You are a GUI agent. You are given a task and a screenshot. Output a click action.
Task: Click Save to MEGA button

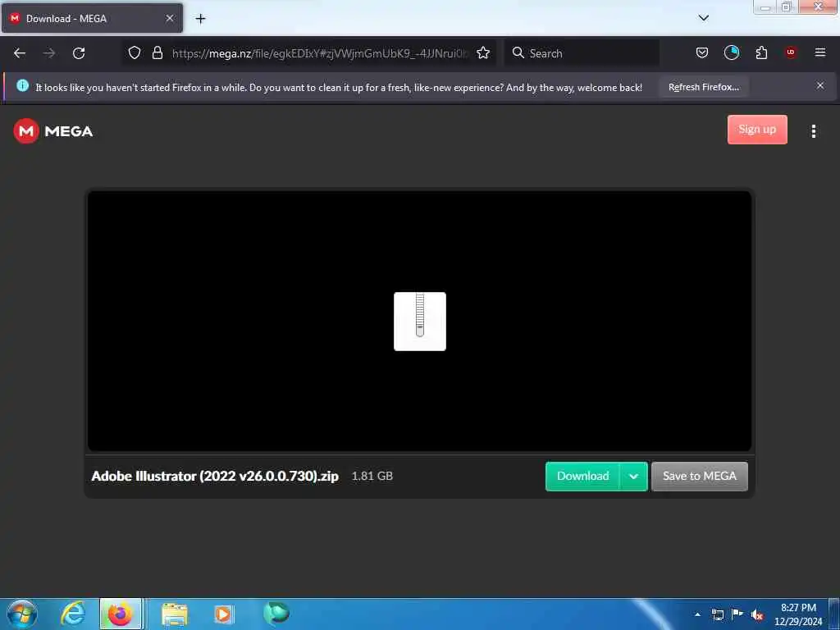tap(699, 477)
